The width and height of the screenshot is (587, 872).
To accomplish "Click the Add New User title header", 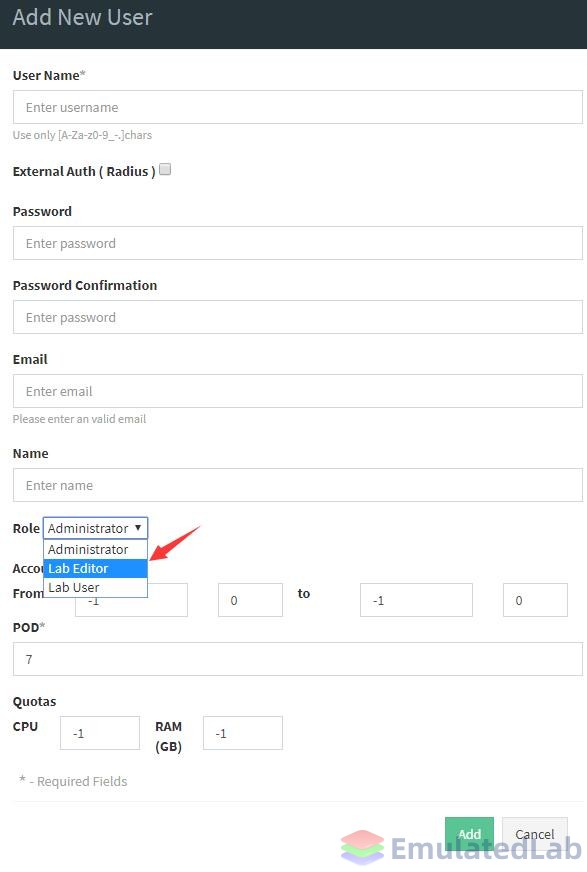I will click(82, 17).
